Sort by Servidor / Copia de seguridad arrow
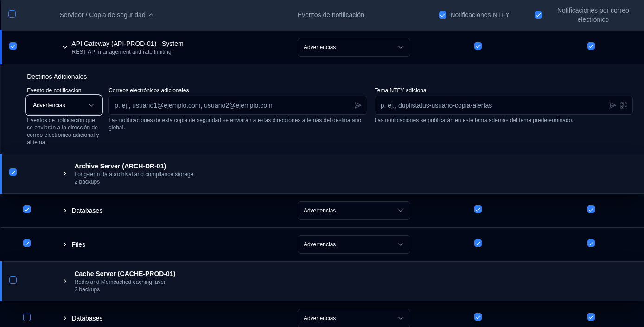644x327 pixels. coord(151,15)
